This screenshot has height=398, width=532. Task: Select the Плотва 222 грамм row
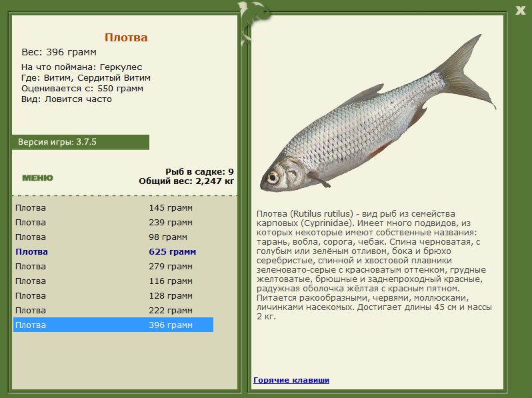(x=113, y=310)
